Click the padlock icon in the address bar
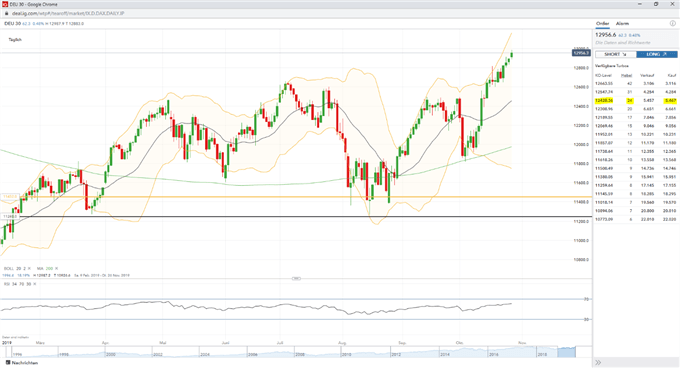Image resolution: width=680 pixels, height=368 pixels. [x=7, y=13]
